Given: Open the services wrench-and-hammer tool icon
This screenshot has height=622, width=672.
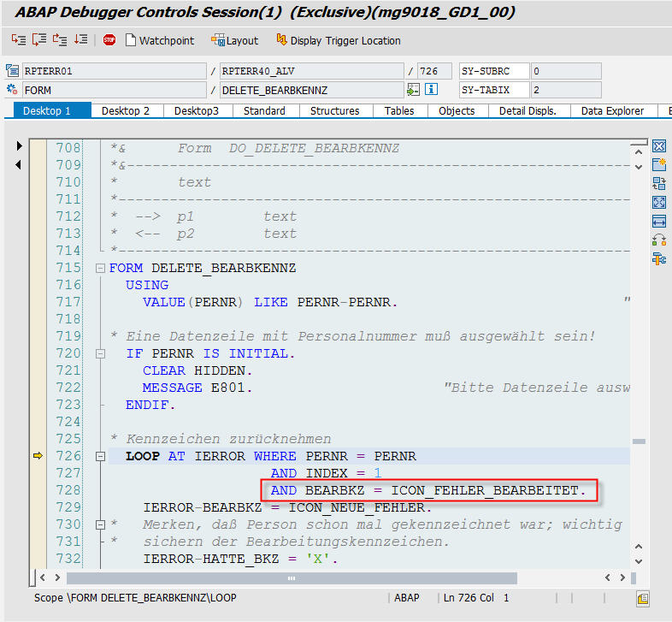Looking at the screenshot, I should [658, 258].
